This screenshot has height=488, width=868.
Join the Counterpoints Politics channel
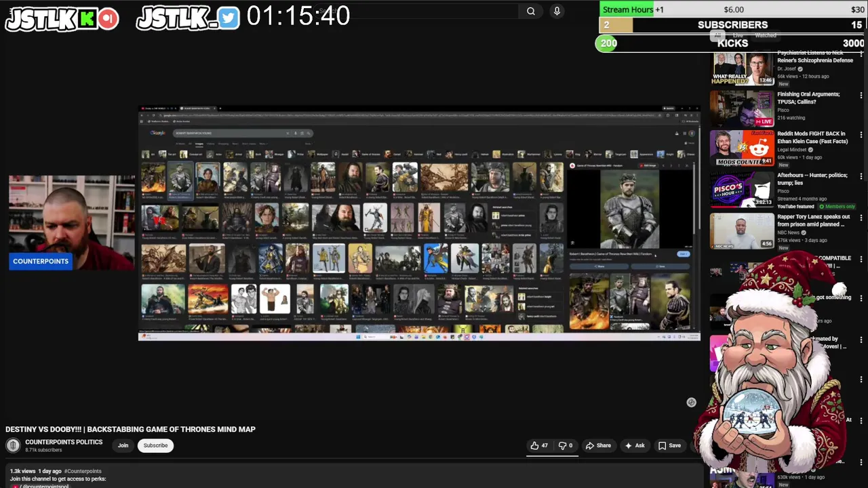[x=123, y=445]
